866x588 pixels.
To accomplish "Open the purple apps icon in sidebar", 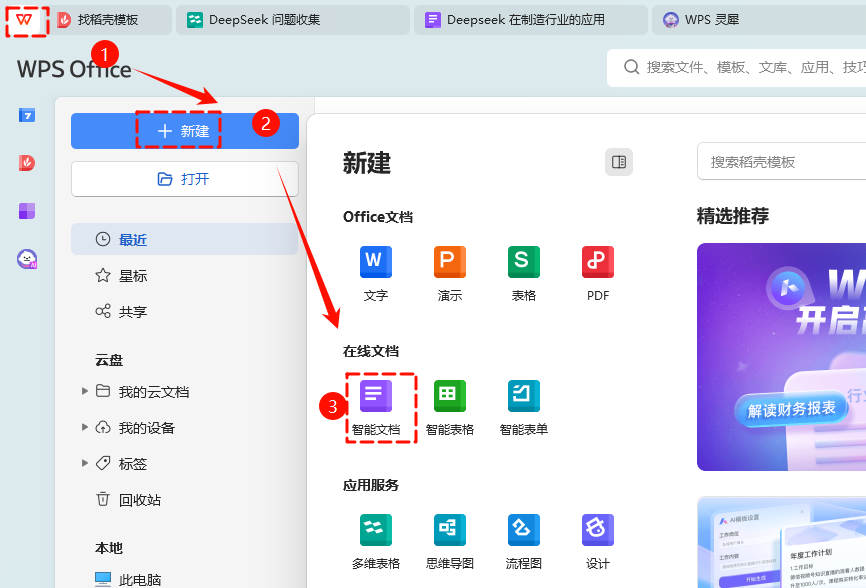I will tap(27, 210).
